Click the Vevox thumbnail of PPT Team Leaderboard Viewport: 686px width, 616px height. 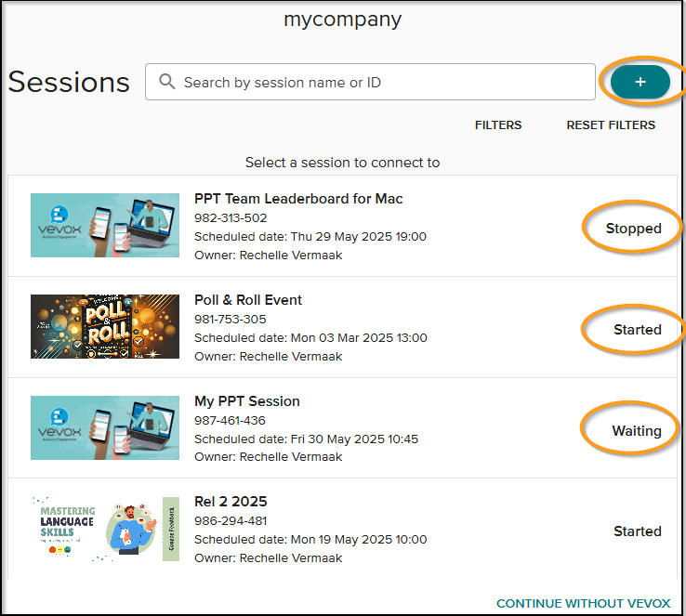click(105, 225)
